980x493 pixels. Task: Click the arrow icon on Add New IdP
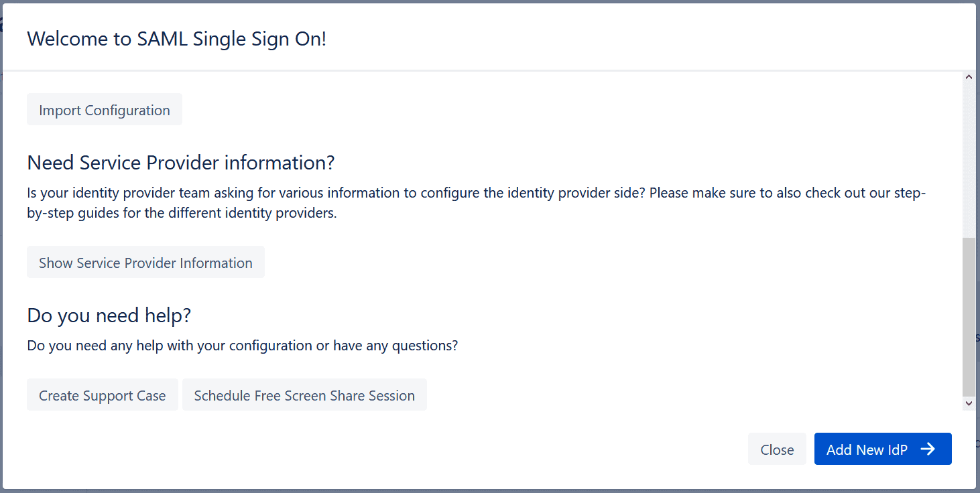tap(929, 449)
